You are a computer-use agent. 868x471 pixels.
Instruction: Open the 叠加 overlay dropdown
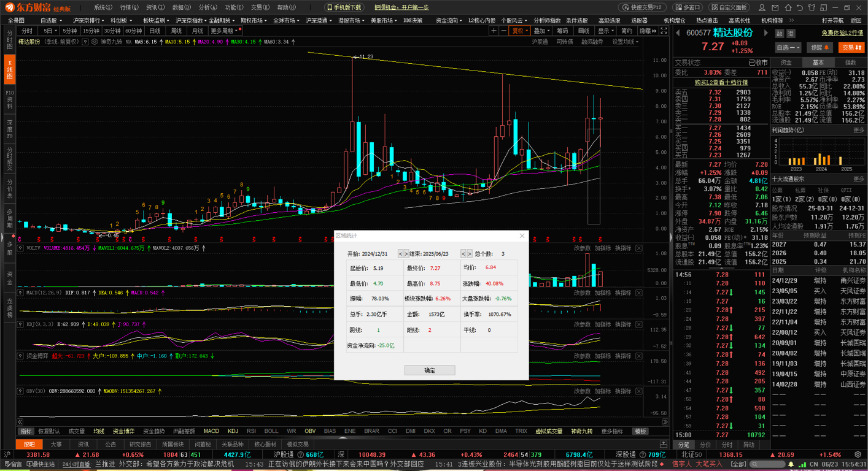541,31
